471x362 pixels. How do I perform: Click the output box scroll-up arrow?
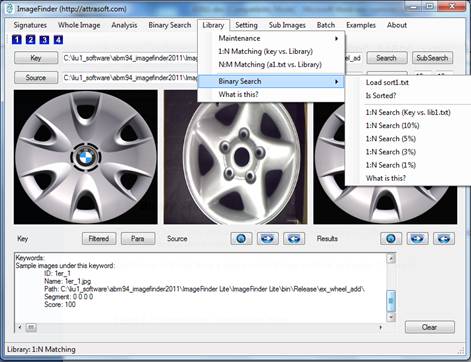[391, 258]
